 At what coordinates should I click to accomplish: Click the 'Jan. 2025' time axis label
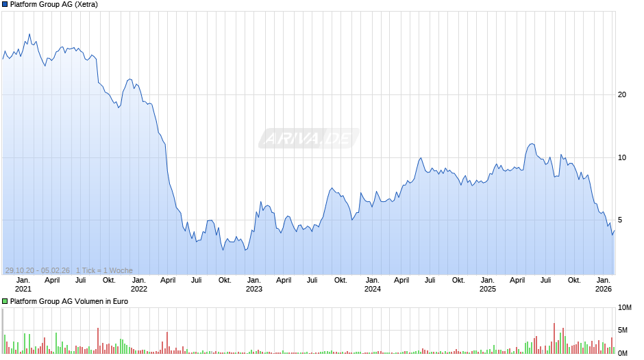(488, 285)
